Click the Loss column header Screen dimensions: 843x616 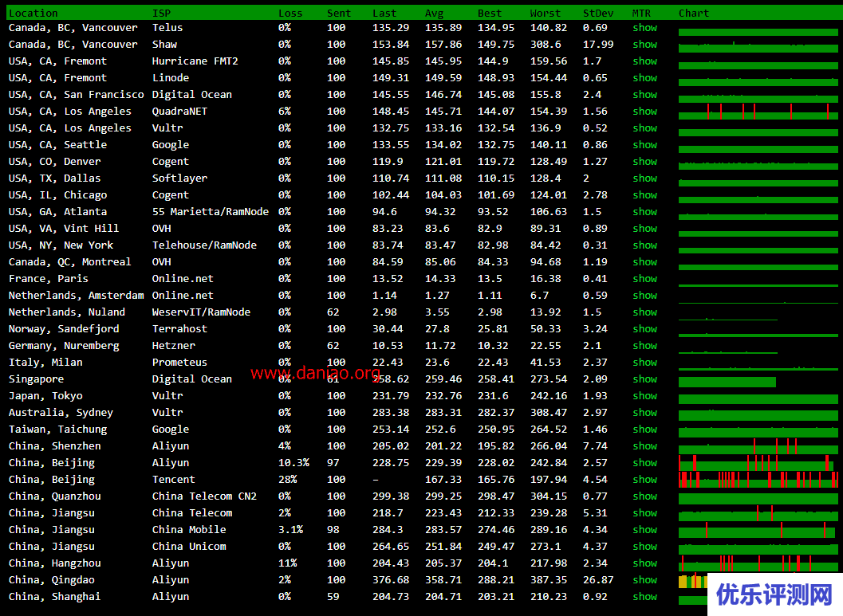(290, 13)
